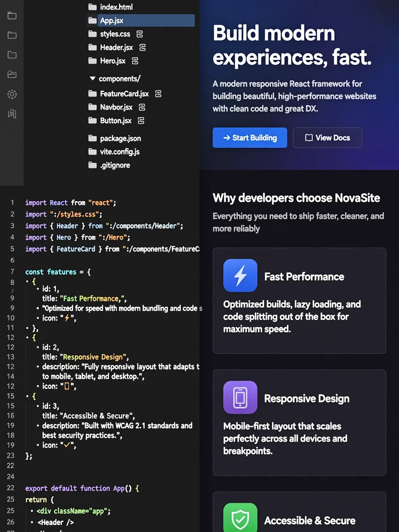Click the "const features = {" code line
399x532 pixels.
tap(58, 272)
